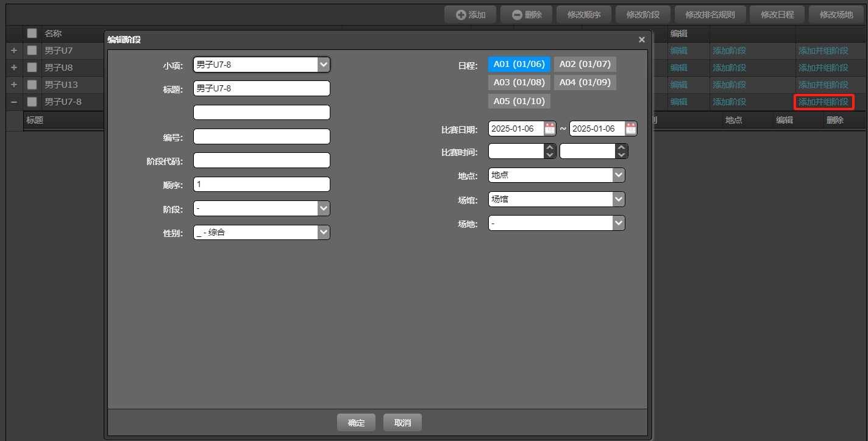Check the checkbox beside 男子U13 row

(x=32, y=85)
